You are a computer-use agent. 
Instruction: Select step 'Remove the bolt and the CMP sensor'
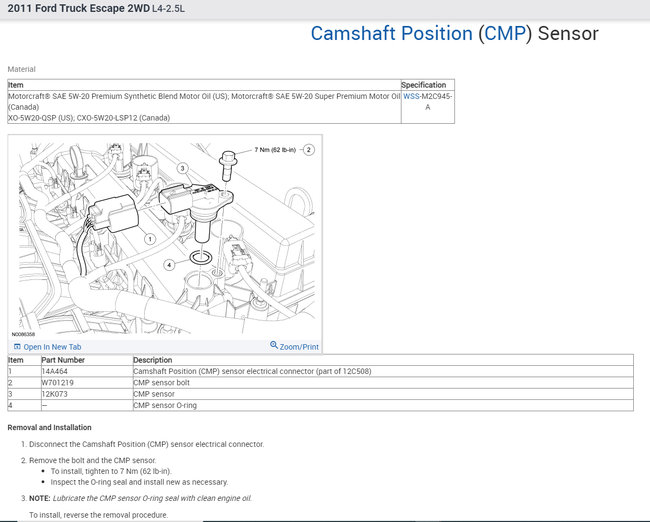pyautogui.click(x=93, y=460)
